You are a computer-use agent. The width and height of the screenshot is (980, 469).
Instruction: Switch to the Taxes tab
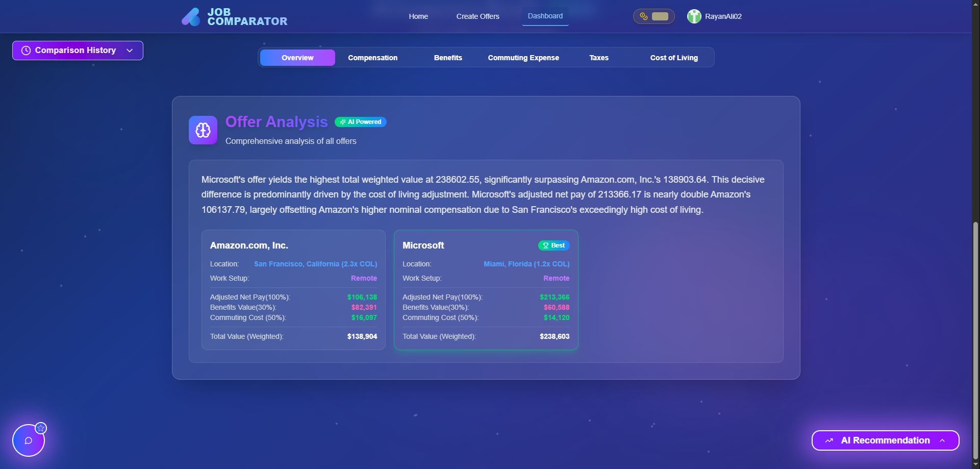coord(599,58)
